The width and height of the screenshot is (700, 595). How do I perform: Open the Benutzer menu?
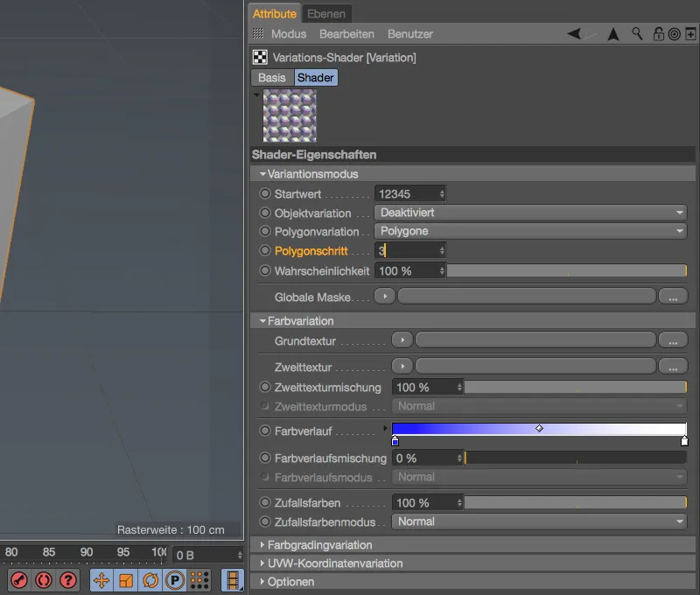coord(410,34)
